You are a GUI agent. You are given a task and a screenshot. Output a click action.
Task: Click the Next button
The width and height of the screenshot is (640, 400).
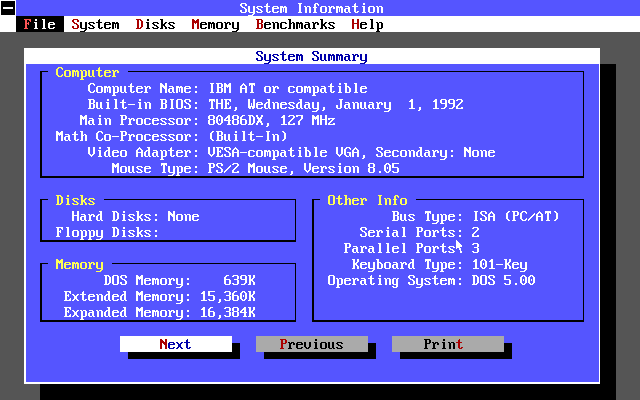pyautogui.click(x=176, y=344)
